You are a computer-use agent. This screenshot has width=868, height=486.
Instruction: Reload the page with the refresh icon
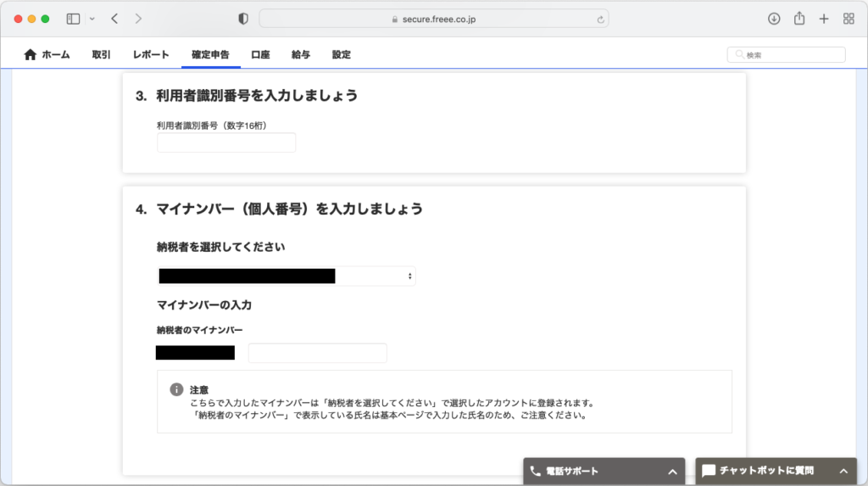point(601,20)
